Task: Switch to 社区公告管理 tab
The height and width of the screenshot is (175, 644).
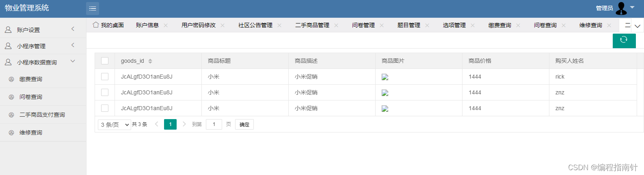Action: pos(255,25)
